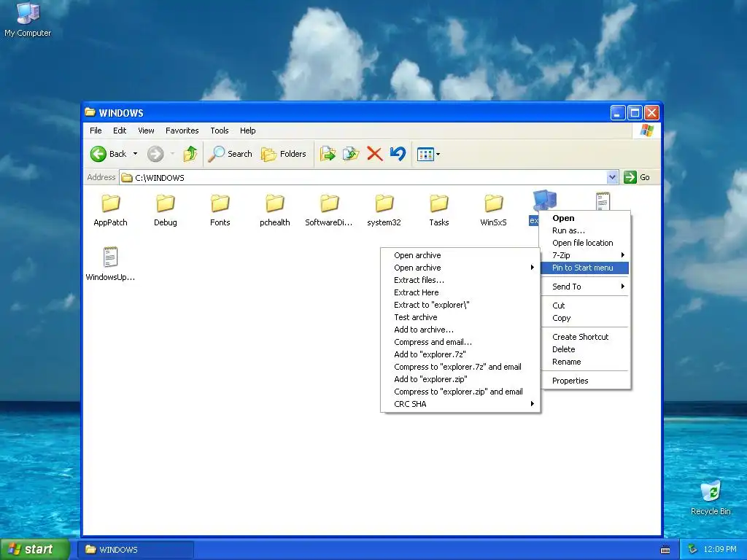Viewport: 747px width, 560px height.
Task: Choose Copy from the context menu
Action: (x=585, y=318)
